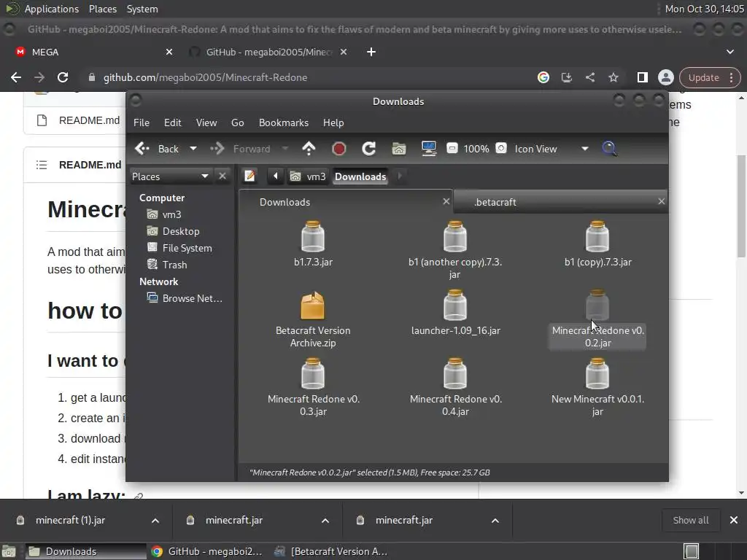Image resolution: width=747 pixels, height=560 pixels.
Task: Switch to Downloads tab in file manager
Action: click(345, 202)
